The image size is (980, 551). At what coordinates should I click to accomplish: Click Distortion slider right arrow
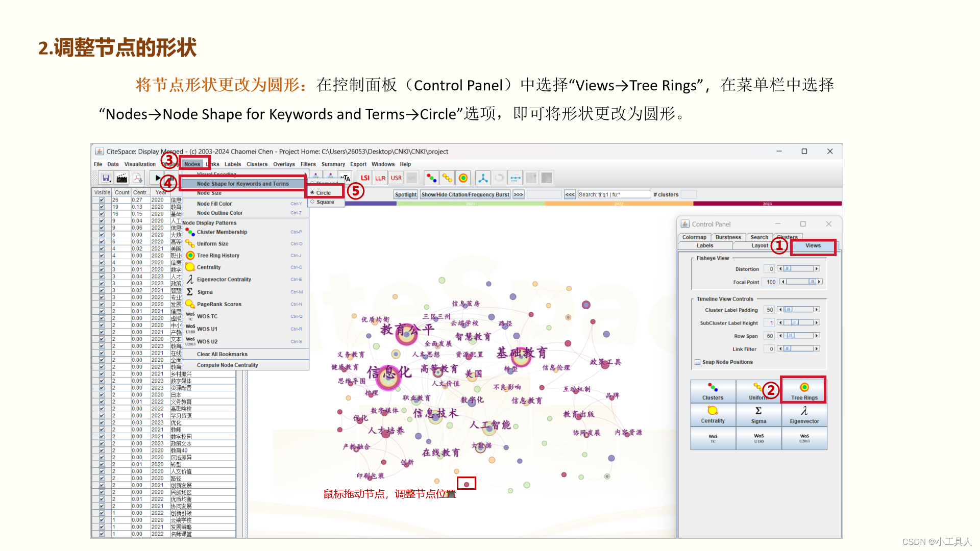point(816,269)
